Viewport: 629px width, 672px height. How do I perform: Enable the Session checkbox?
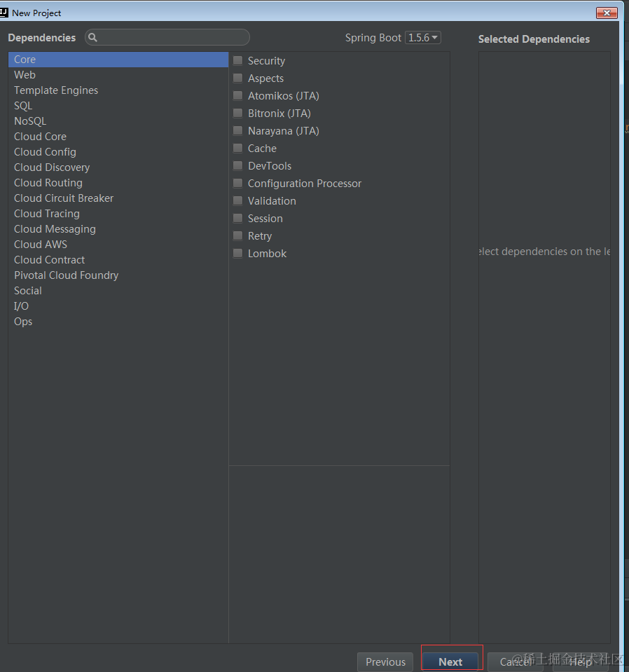click(x=238, y=219)
